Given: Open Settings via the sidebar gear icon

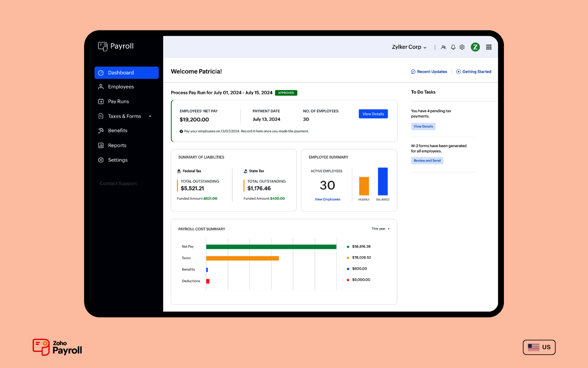Looking at the screenshot, I should point(101,160).
